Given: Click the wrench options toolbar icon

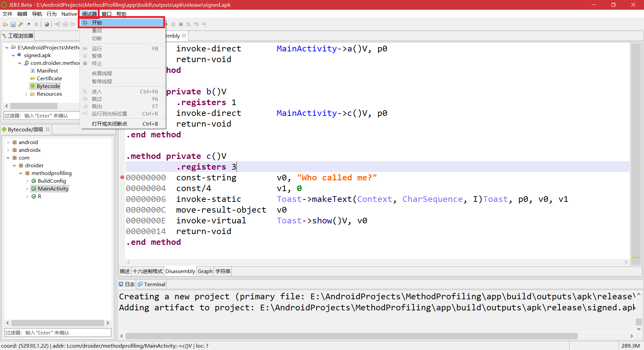Looking at the screenshot, I should tap(21, 24).
